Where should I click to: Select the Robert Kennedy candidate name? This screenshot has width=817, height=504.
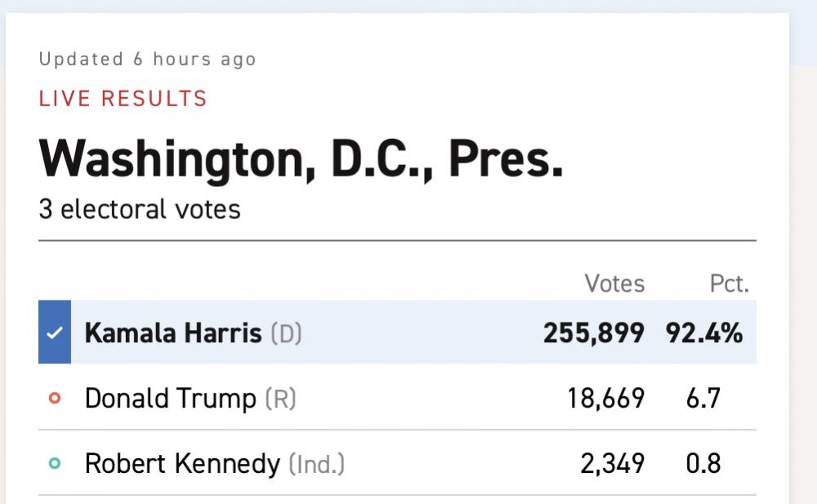click(182, 464)
